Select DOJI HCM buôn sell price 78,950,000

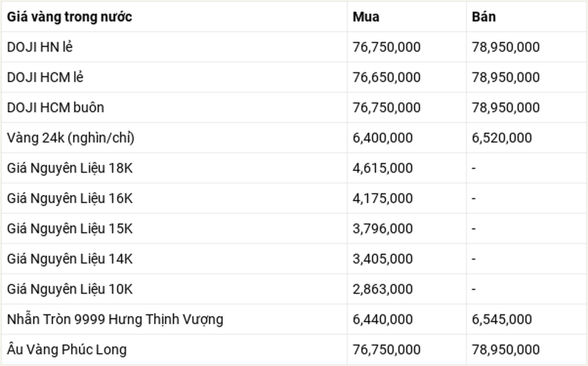pyautogui.click(x=506, y=108)
